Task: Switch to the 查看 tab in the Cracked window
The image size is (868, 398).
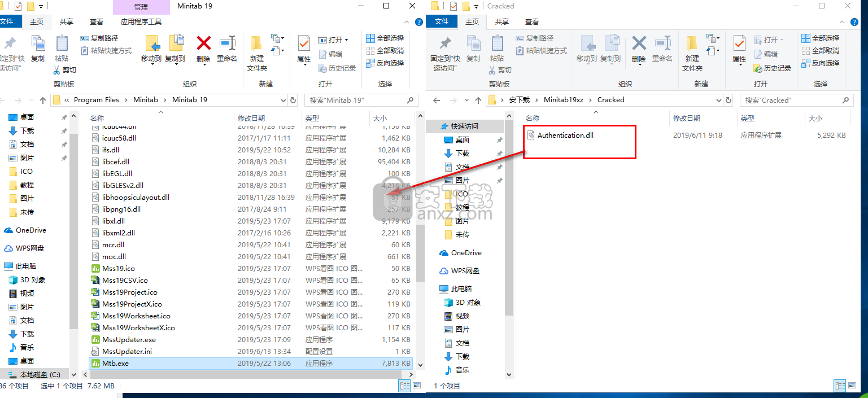Action: pos(532,22)
